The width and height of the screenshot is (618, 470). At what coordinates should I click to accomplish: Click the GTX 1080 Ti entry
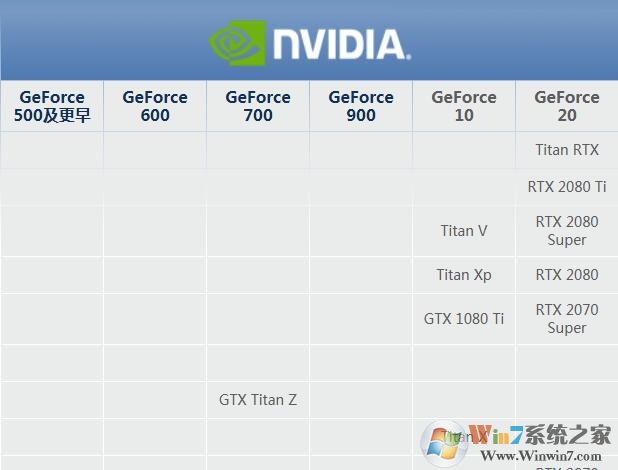(x=464, y=319)
